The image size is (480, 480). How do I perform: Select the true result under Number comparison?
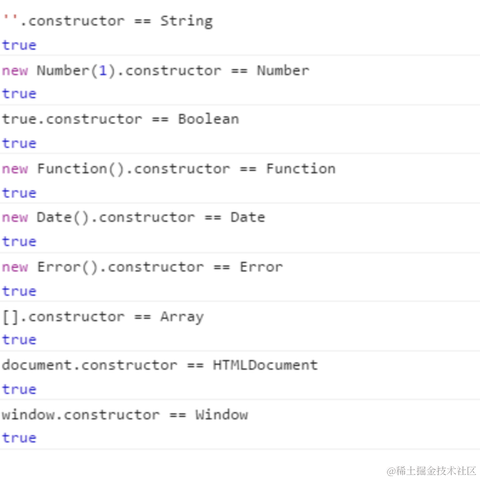[x=19, y=94]
